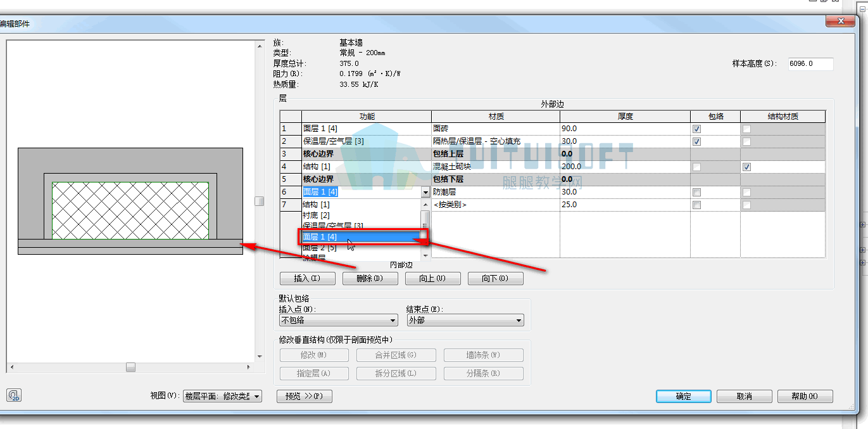Click the 25.0 thickness cell
Image resolution: width=868 pixels, height=429 pixels.
tap(625, 205)
